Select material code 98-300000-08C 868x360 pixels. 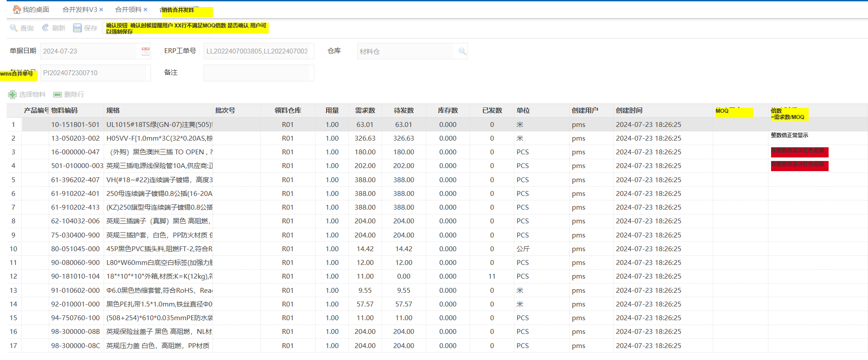click(x=76, y=346)
